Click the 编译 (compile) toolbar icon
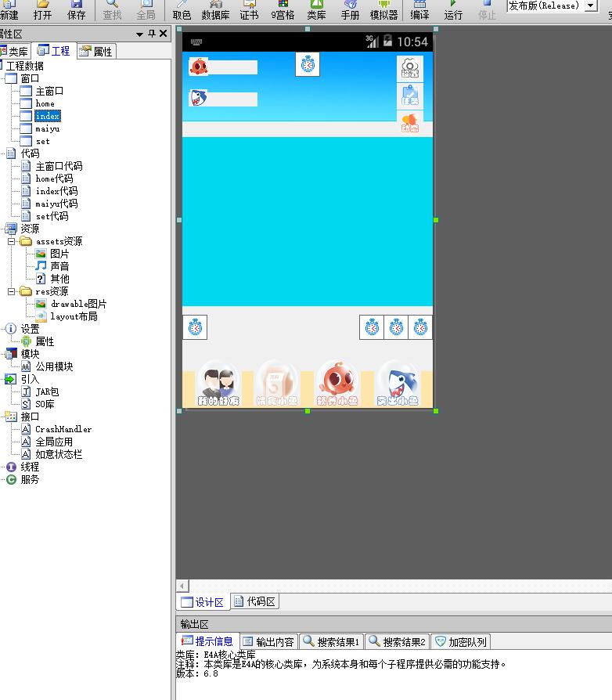This screenshot has width=612, height=700. [419, 10]
